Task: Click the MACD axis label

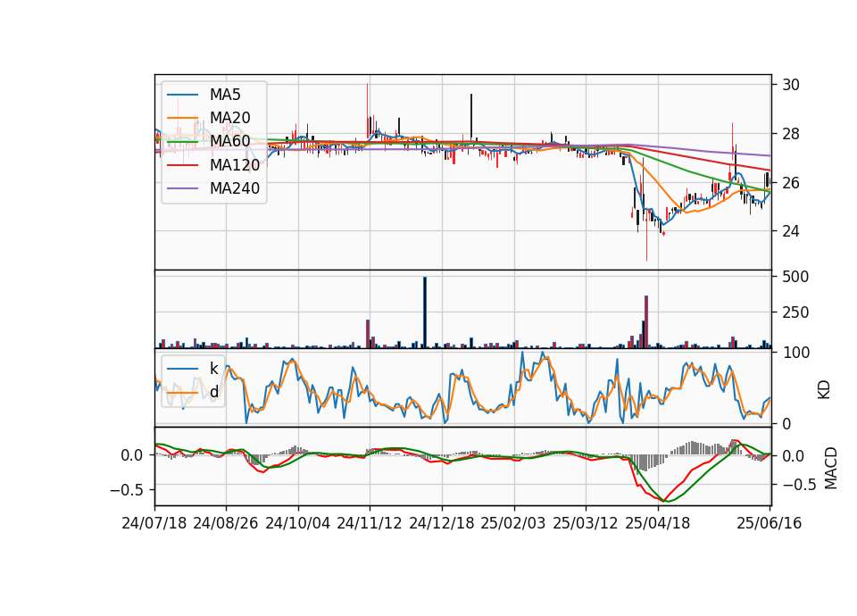Action: click(831, 468)
